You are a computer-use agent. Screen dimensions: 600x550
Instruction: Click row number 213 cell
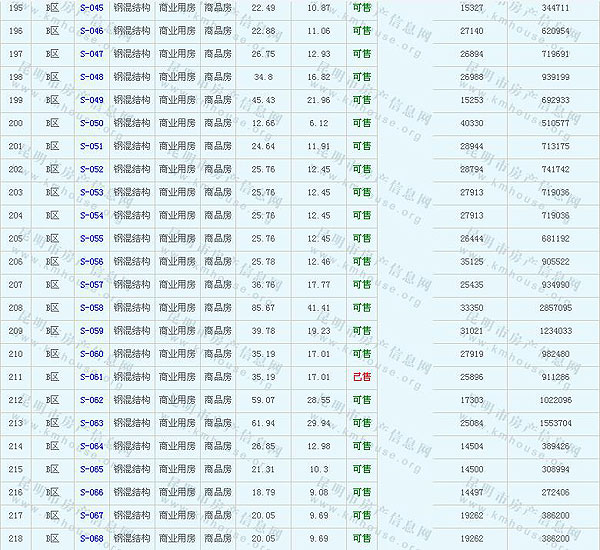[15, 423]
